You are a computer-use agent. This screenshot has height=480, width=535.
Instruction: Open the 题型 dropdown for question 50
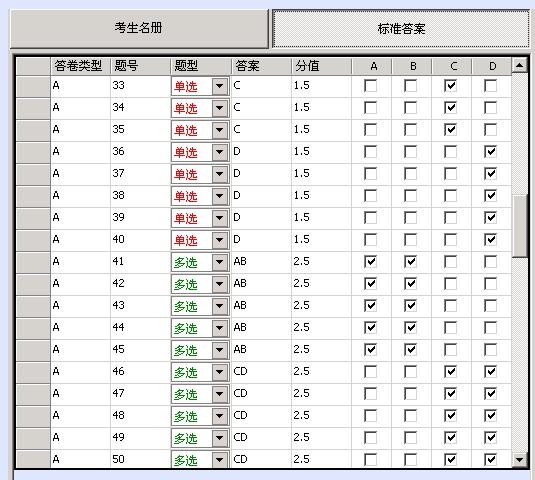pos(219,460)
